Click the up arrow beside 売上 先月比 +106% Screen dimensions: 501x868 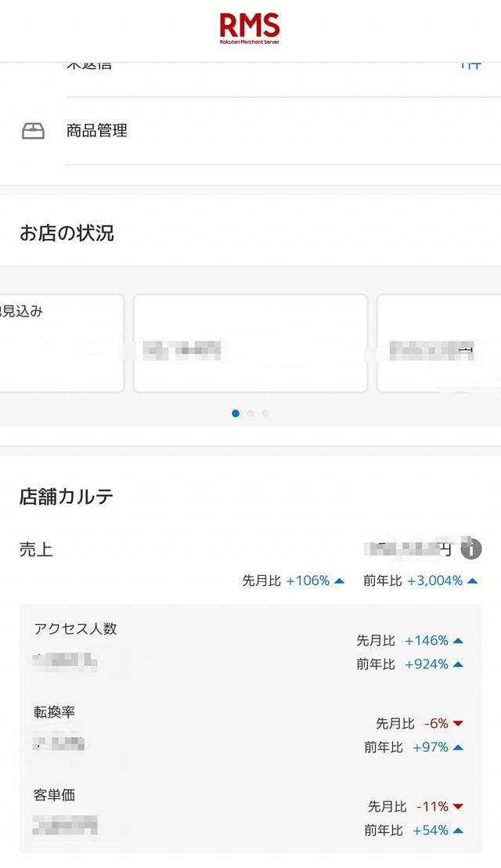(x=339, y=580)
